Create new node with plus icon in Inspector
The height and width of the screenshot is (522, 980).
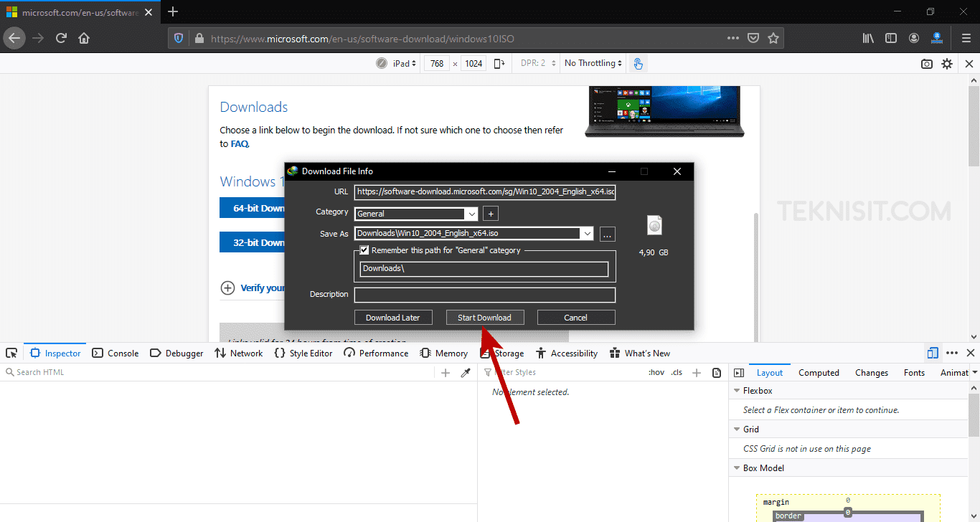(x=446, y=373)
